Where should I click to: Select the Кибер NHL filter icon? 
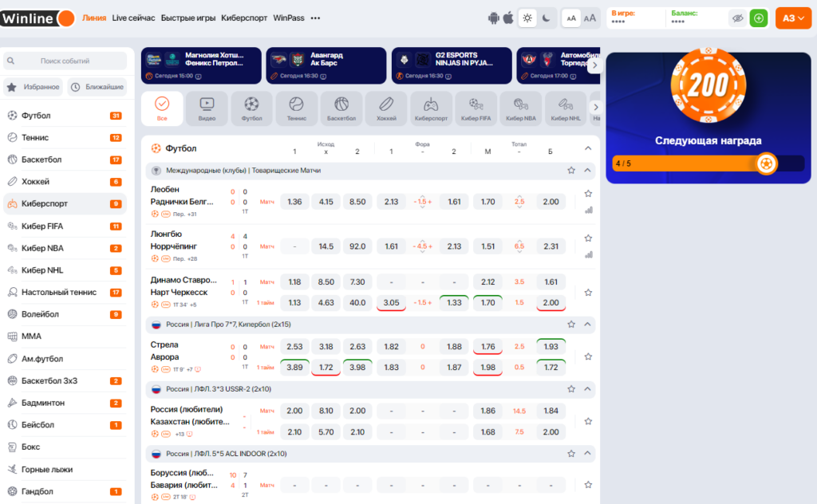[x=566, y=108]
